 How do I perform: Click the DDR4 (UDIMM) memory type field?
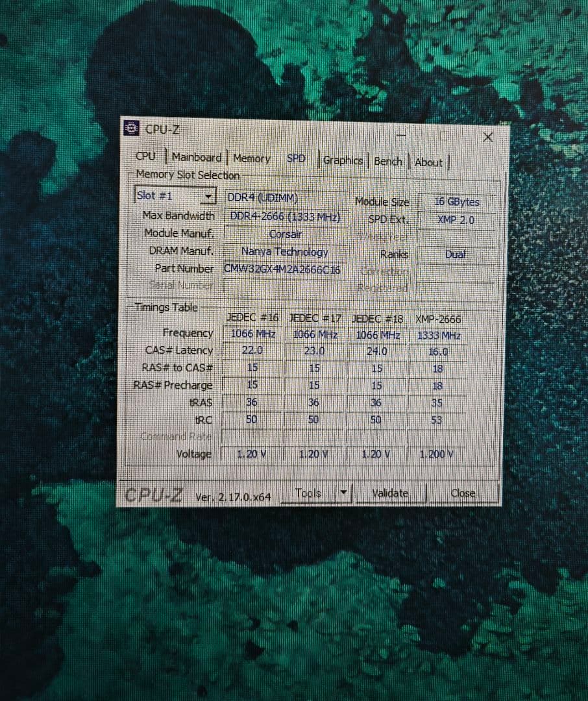(x=286, y=197)
